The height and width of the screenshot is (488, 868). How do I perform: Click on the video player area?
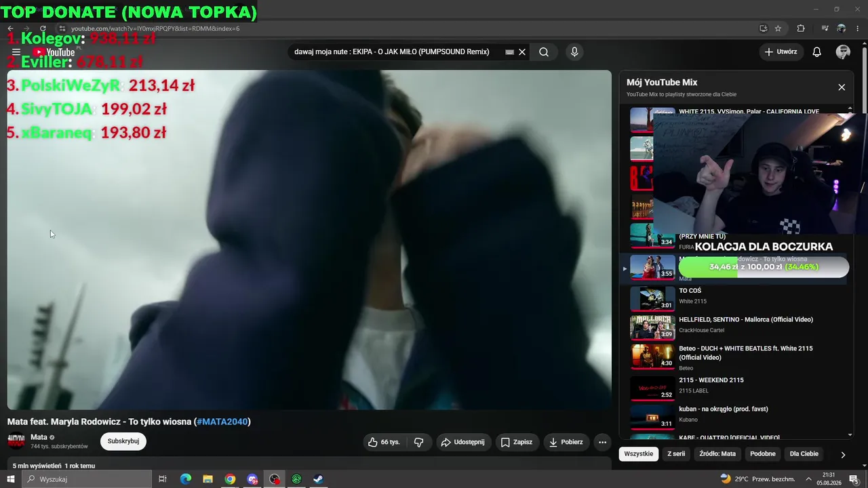[309, 240]
